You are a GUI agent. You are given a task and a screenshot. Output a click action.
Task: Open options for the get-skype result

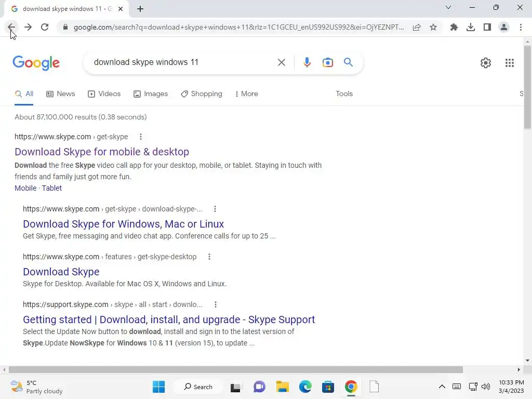tap(141, 137)
